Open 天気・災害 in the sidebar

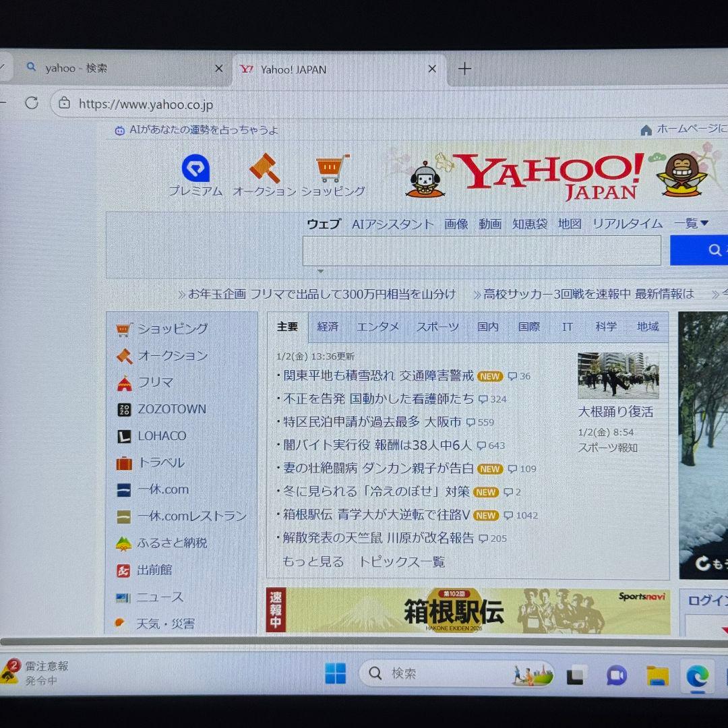[164, 624]
